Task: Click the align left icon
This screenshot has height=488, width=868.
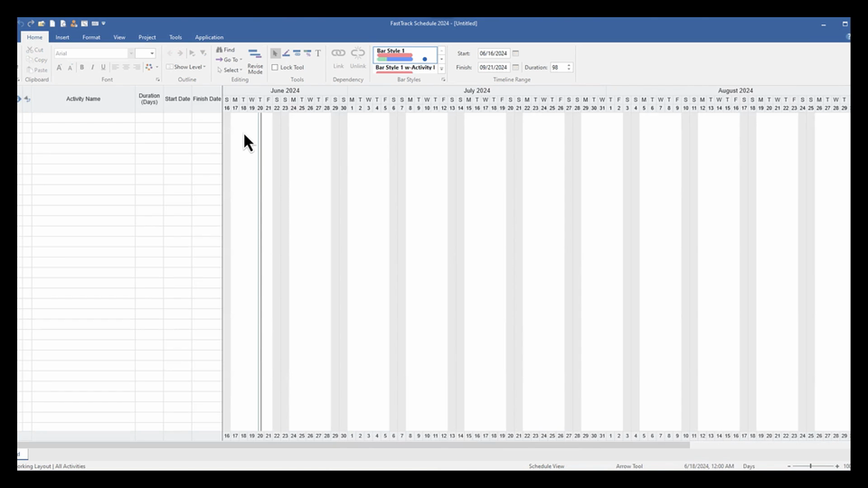Action: tap(115, 67)
